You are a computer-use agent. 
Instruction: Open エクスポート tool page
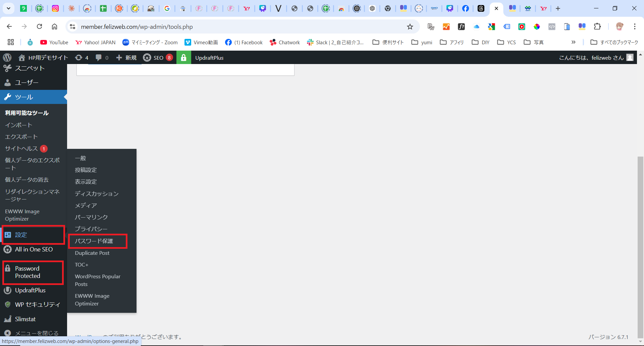(x=21, y=136)
